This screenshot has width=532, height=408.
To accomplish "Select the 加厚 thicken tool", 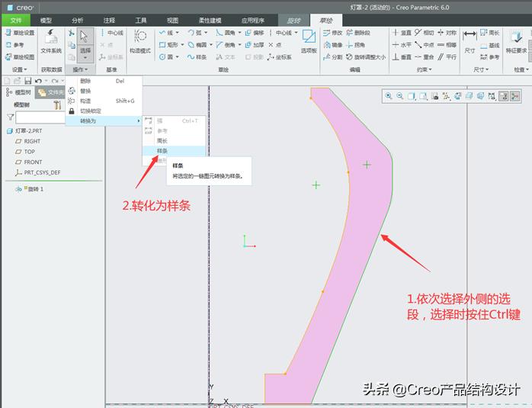I will (254, 45).
